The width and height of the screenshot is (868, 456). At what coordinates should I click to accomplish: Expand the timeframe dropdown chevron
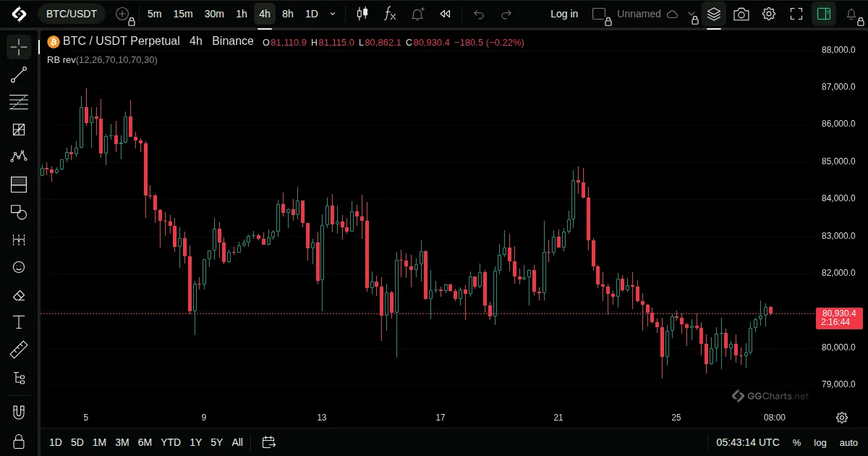tap(333, 14)
